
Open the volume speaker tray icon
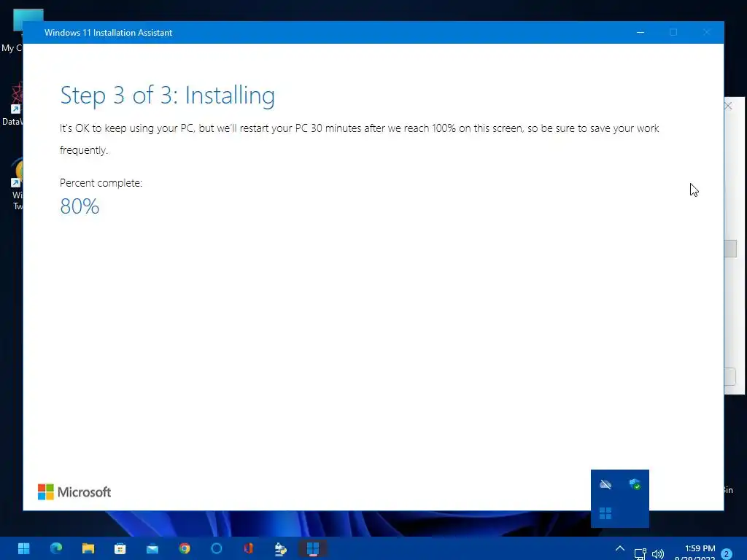pos(658,553)
